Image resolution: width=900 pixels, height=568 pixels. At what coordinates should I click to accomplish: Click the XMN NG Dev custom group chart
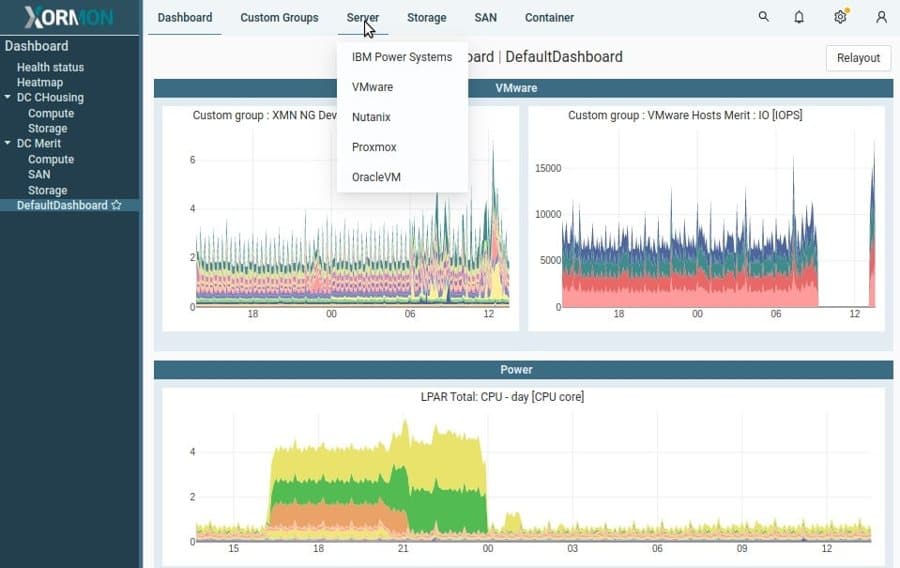340,218
